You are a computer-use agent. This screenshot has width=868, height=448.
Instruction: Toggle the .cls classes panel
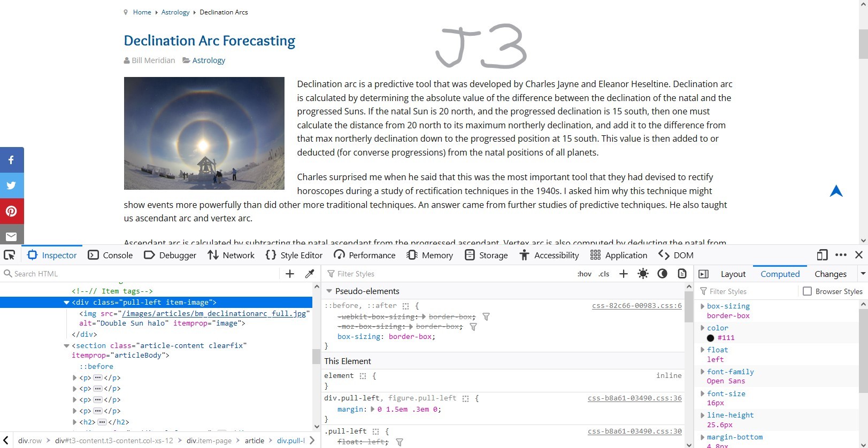click(604, 274)
